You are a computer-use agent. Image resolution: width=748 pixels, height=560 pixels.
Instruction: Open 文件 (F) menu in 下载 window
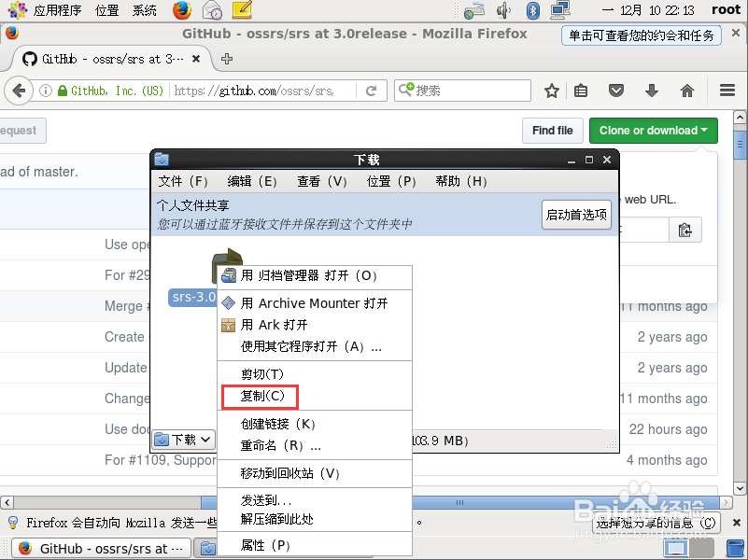click(x=183, y=181)
